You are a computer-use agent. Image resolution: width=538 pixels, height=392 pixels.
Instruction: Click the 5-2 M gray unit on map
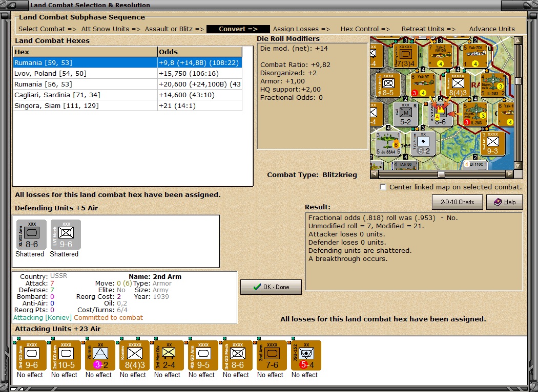coord(405,114)
